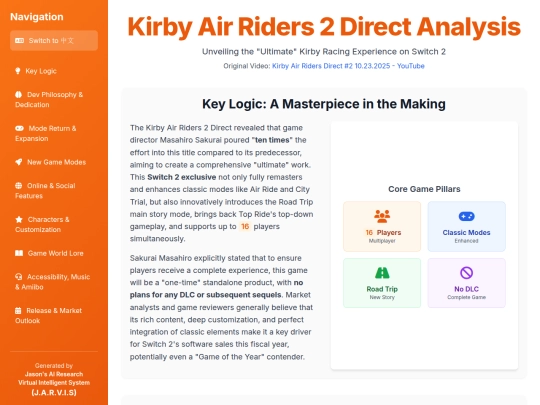Click the Kirby Air Riders 2 Direct Analysis title
The height and width of the screenshot is (405, 540).
(x=324, y=27)
